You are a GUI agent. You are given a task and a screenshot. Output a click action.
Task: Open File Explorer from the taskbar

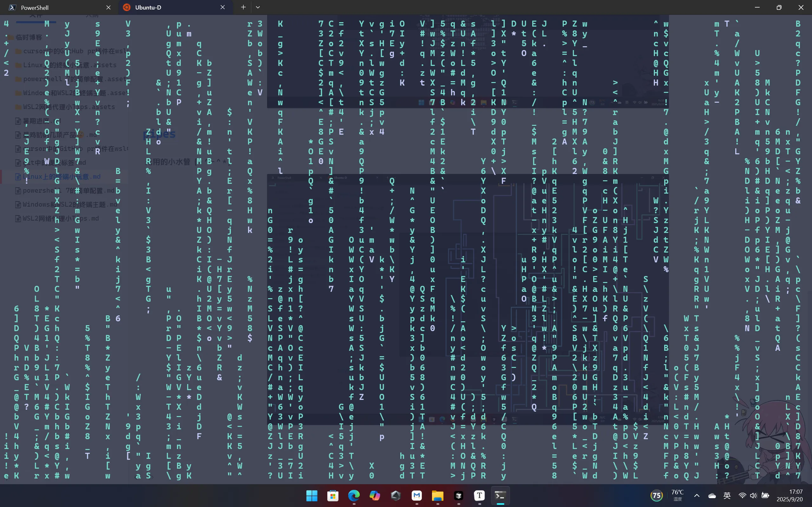(437, 496)
